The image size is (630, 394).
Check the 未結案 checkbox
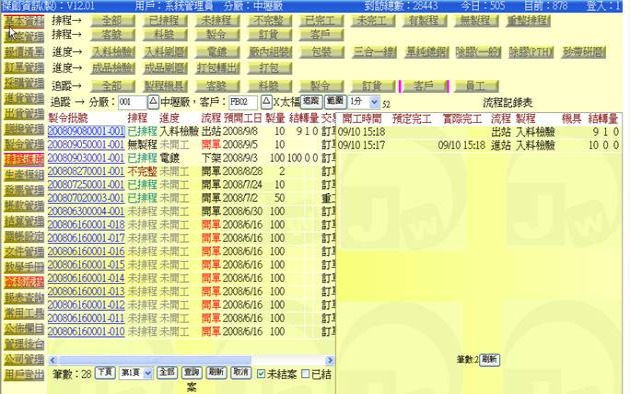click(261, 374)
